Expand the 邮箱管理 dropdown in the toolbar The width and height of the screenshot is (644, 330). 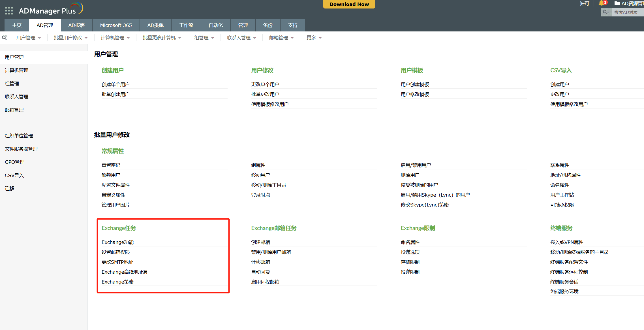281,38
